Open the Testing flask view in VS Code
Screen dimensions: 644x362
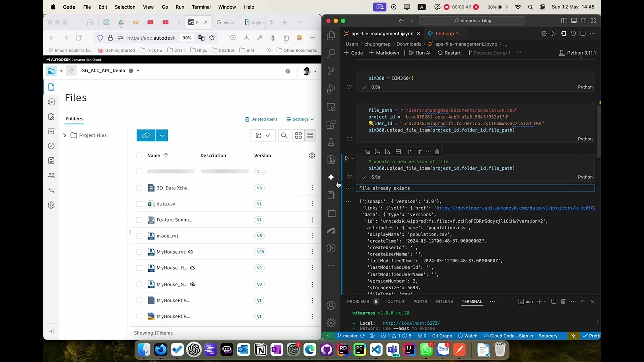point(331,142)
